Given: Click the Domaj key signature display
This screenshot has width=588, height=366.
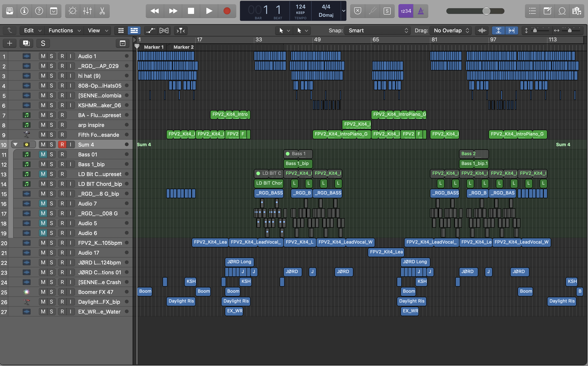Looking at the screenshot, I should click(326, 15).
